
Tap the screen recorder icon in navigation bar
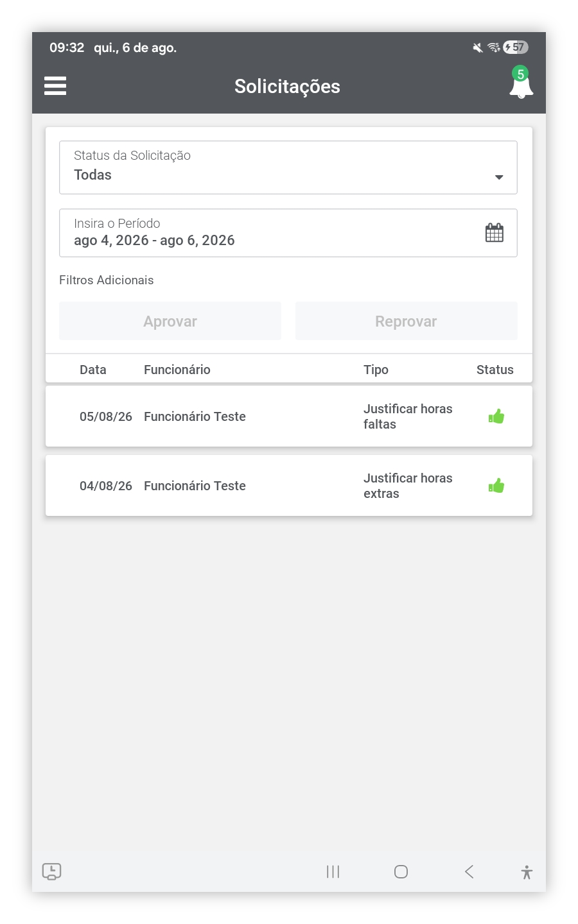(51, 871)
